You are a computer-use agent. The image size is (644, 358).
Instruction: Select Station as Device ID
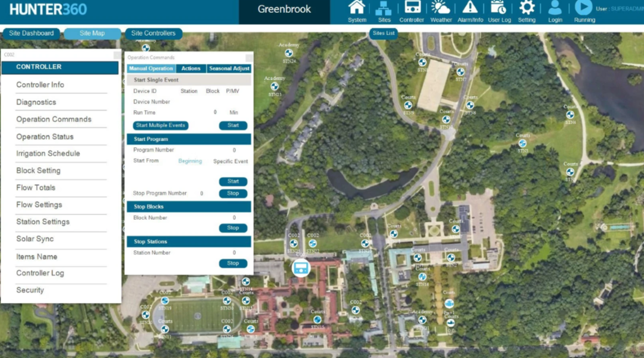[x=189, y=91]
